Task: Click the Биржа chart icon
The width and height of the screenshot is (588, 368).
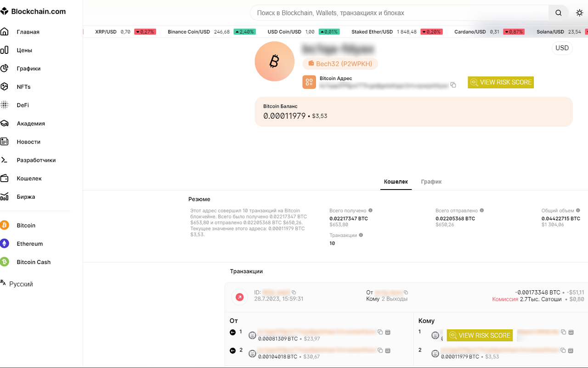Action: click(5, 197)
